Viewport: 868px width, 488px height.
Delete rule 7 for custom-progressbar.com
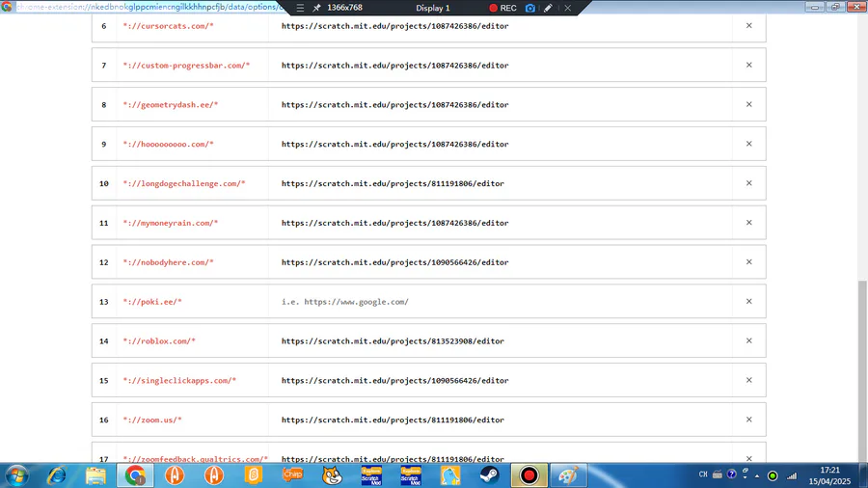pyautogui.click(x=748, y=65)
